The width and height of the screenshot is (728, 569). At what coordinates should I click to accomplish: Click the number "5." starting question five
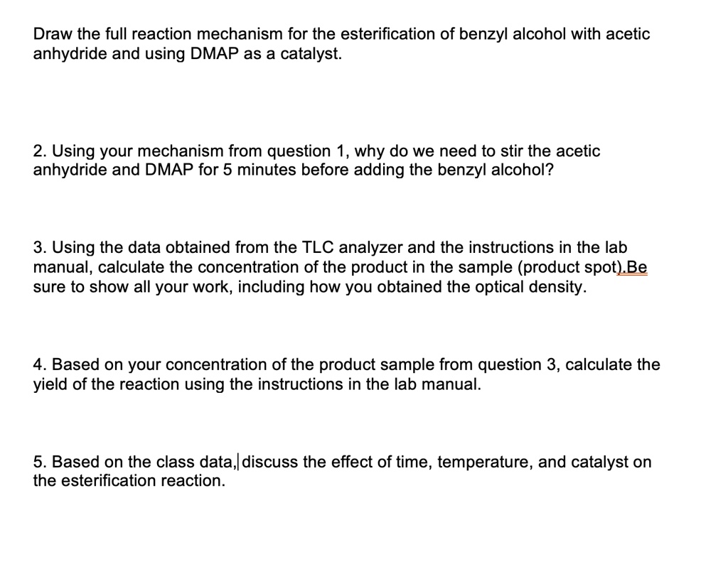[x=41, y=462]
